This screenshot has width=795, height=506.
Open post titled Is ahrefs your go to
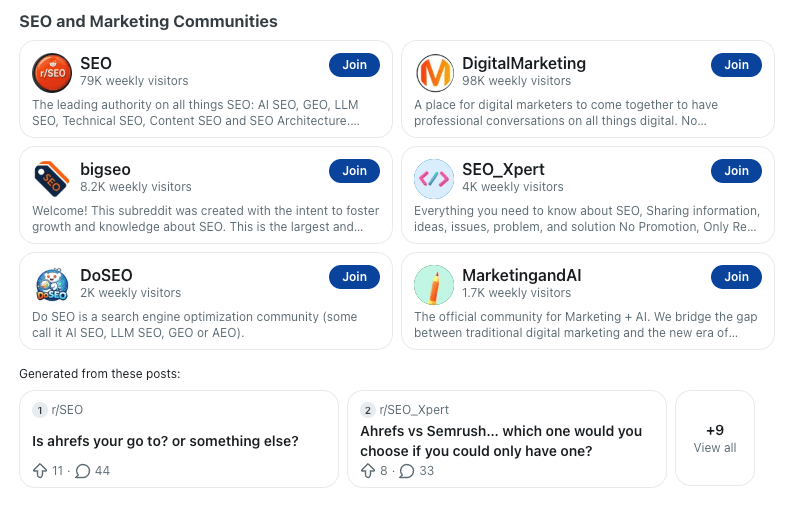(165, 441)
